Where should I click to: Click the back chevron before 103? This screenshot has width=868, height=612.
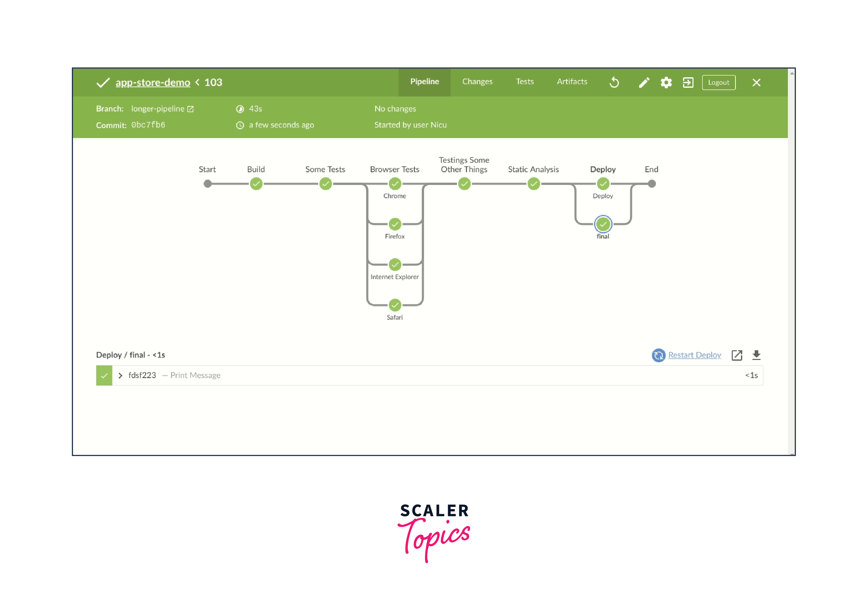click(x=197, y=82)
